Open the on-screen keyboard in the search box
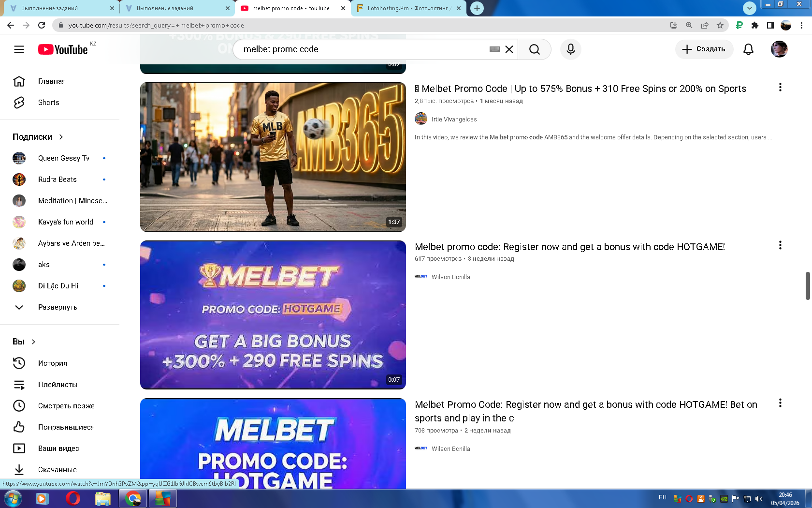This screenshot has width=812, height=508. pyautogui.click(x=494, y=49)
